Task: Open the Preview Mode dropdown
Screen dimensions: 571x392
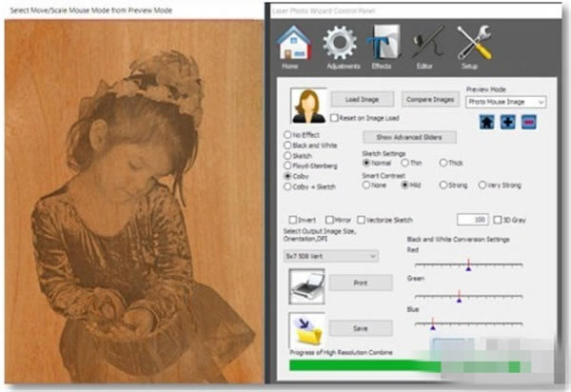Action: tap(506, 102)
